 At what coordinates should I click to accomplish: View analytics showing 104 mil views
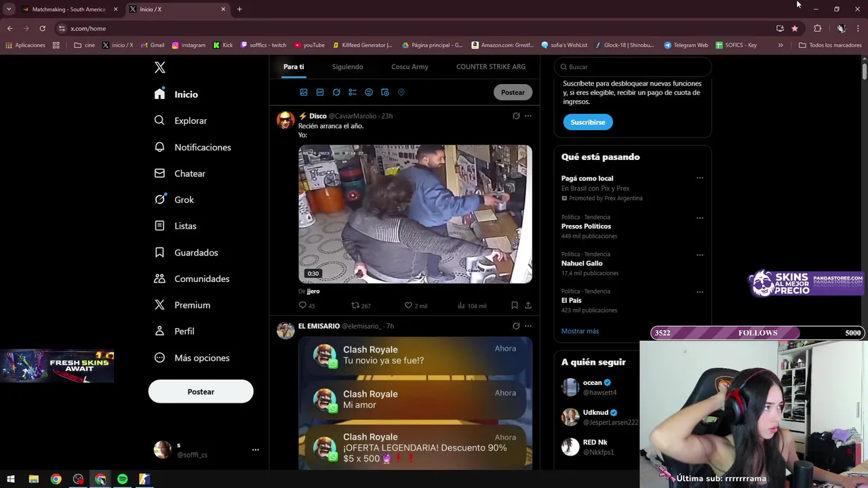tap(471, 306)
